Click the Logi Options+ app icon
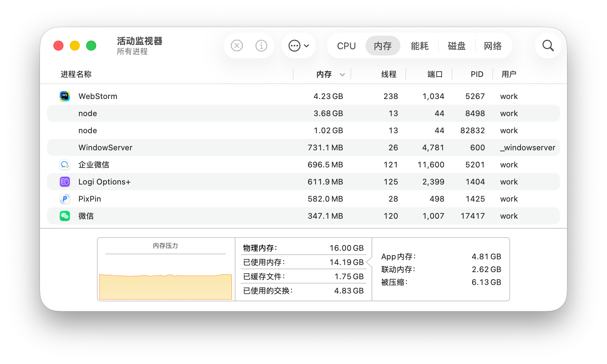Image resolution: width=607 pixels, height=364 pixels. [65, 182]
